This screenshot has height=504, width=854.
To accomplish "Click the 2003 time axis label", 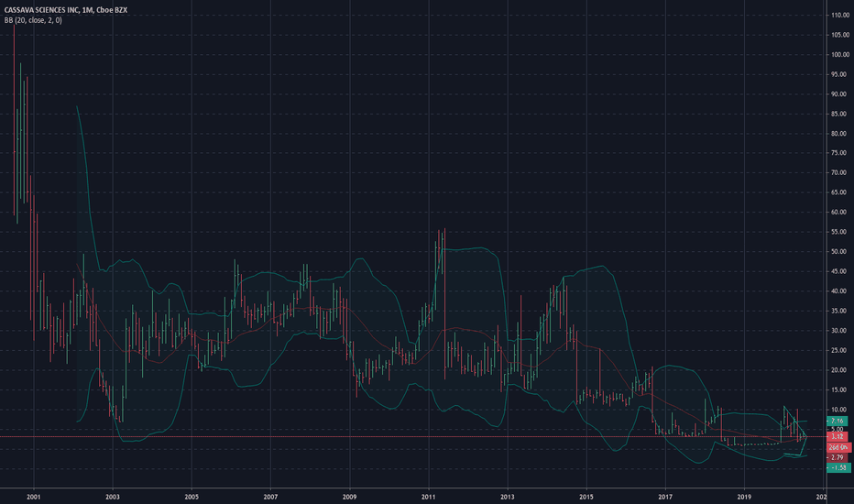I will 113,497.
